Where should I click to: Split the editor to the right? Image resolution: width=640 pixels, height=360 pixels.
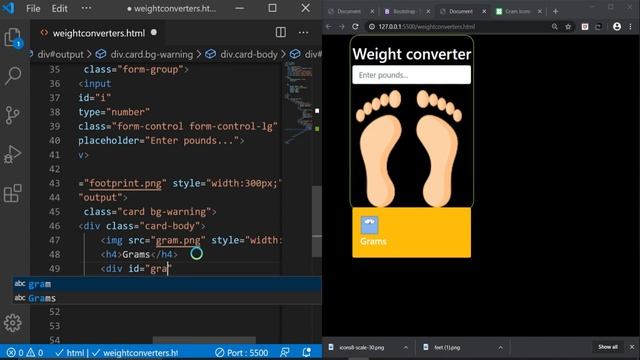pyautogui.click(x=281, y=32)
